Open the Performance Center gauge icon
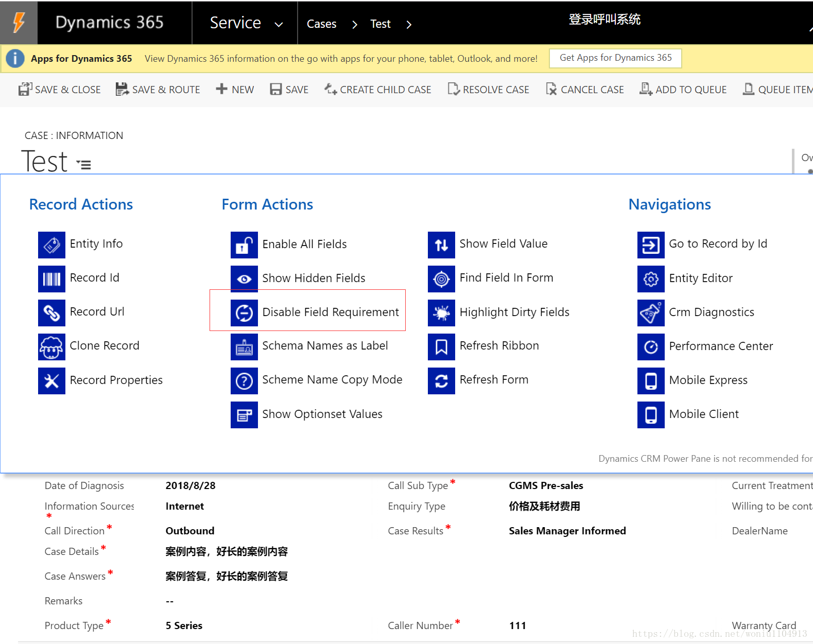 [x=651, y=346]
